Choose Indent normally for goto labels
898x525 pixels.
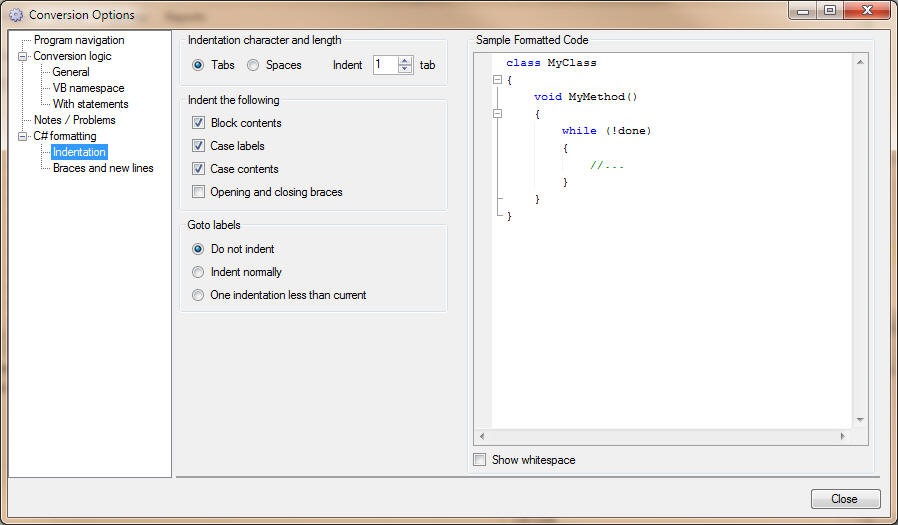198,272
